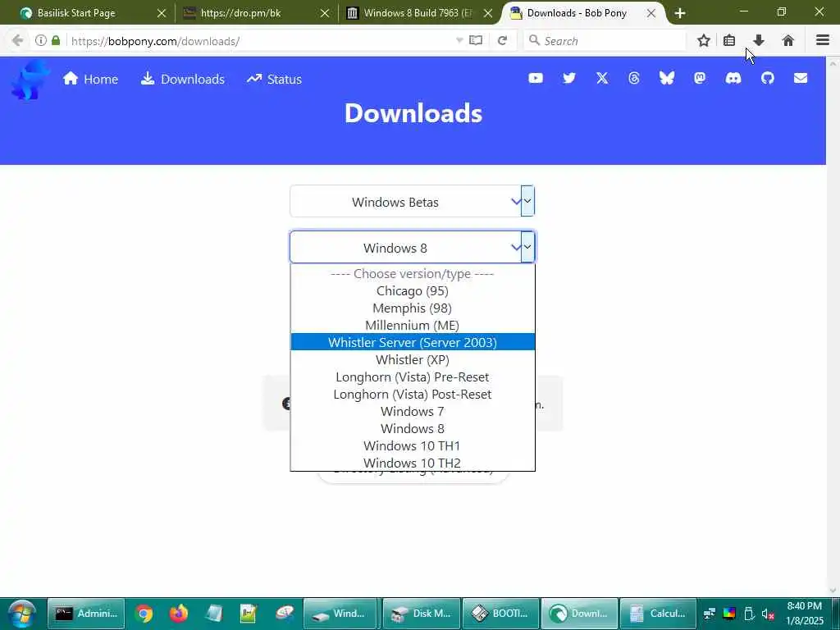The height and width of the screenshot is (630, 840).
Task: Click the email envelope icon
Action: click(x=801, y=78)
